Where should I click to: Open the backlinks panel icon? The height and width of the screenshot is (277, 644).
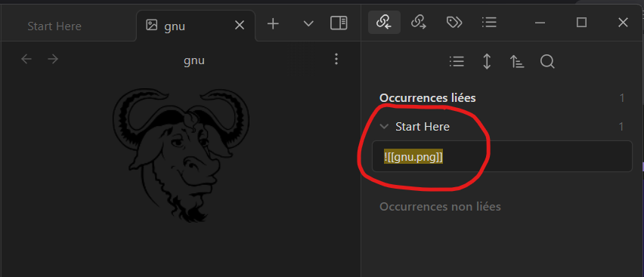(x=384, y=23)
